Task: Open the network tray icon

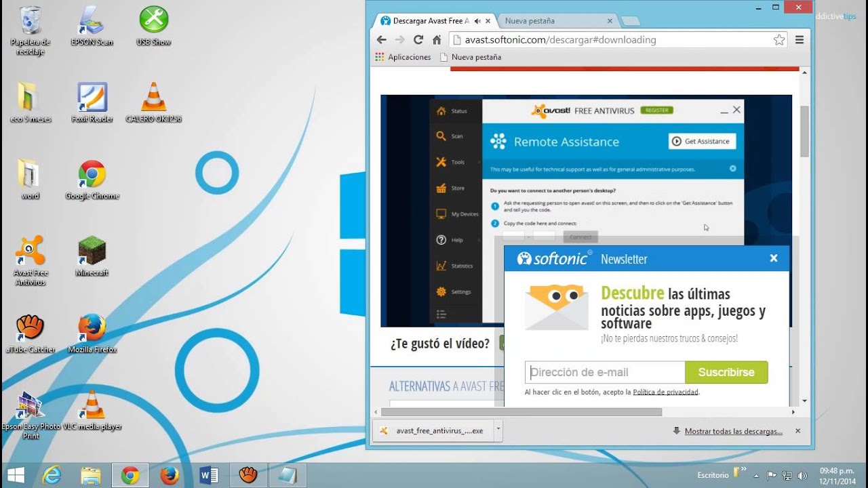Action: coord(787,476)
